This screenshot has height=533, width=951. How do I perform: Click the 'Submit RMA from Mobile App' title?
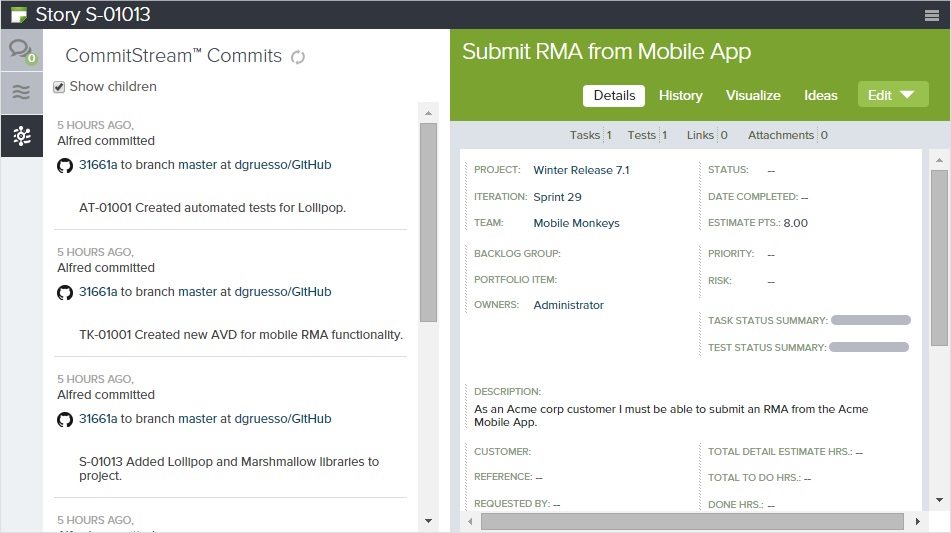607,52
